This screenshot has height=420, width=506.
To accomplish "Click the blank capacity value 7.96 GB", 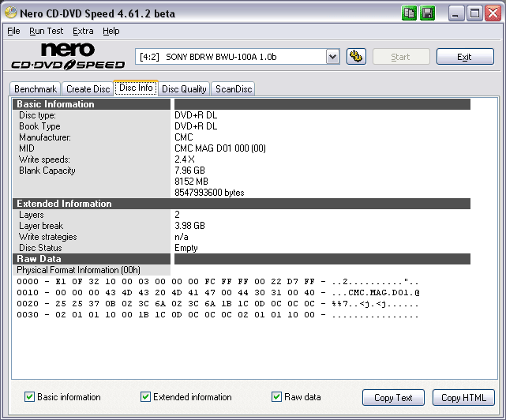I will (189, 170).
